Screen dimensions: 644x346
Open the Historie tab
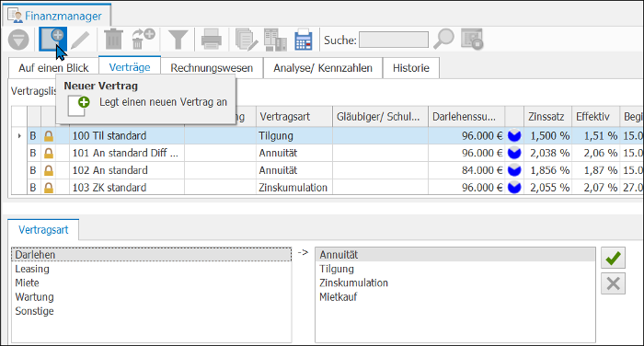point(410,68)
